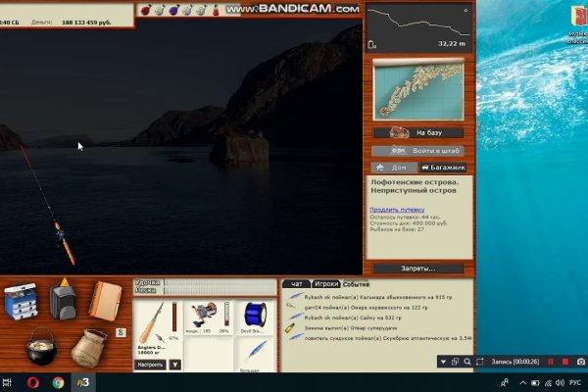
Task: Click the backpack icon
Action: (61, 298)
